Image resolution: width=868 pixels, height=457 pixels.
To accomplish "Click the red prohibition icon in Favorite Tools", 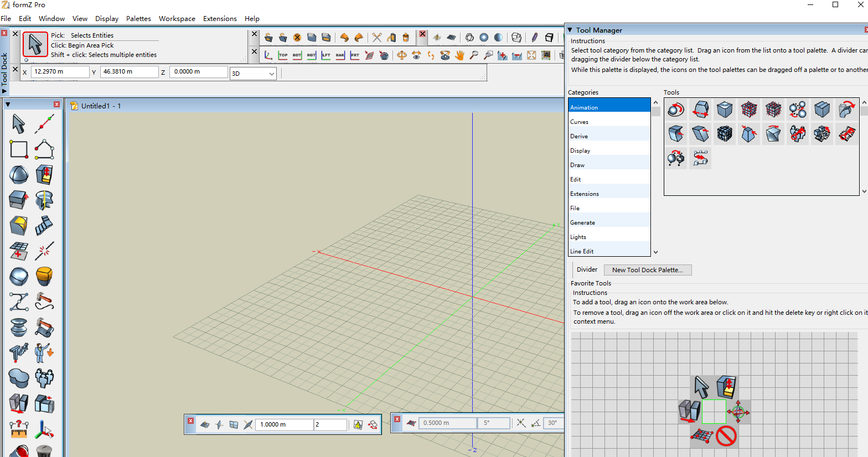I will click(x=726, y=436).
